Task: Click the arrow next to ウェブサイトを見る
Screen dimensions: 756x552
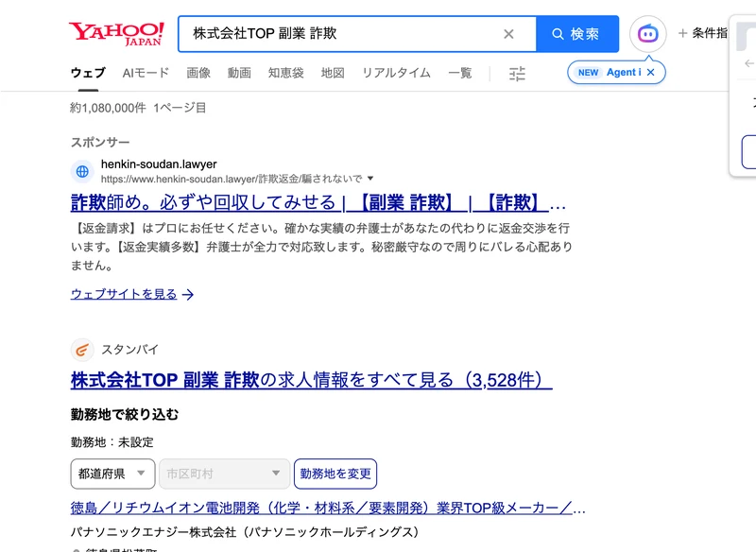Action: pyautogui.click(x=188, y=295)
